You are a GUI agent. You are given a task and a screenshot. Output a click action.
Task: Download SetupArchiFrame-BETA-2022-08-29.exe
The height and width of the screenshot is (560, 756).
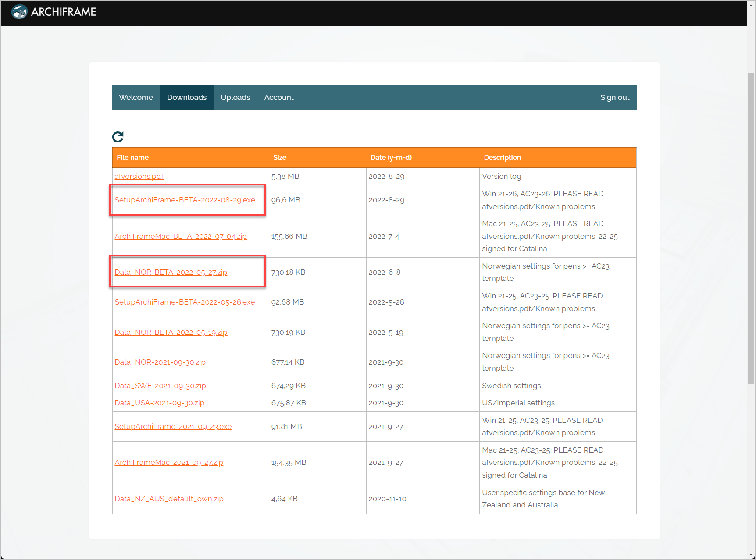pyautogui.click(x=185, y=200)
